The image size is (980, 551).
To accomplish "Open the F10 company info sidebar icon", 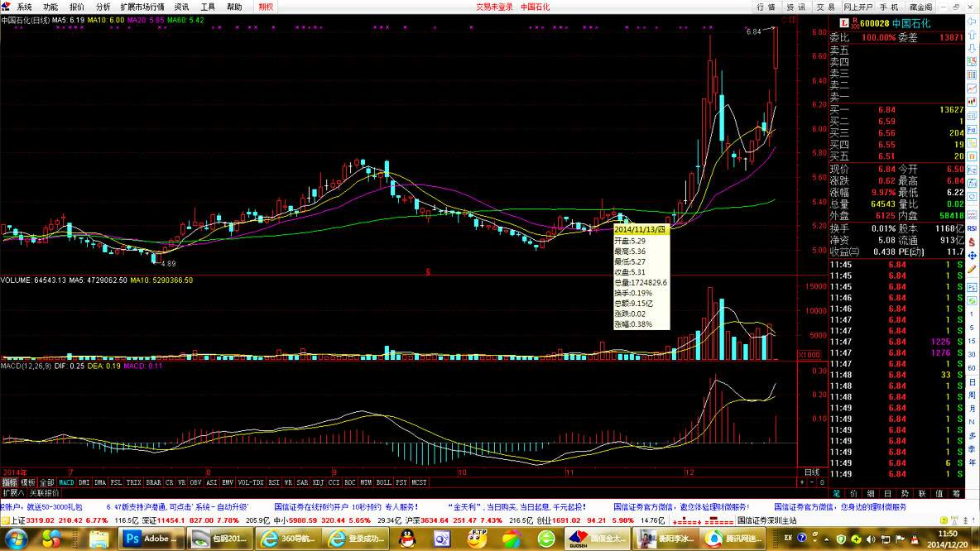I will pos(972,130).
